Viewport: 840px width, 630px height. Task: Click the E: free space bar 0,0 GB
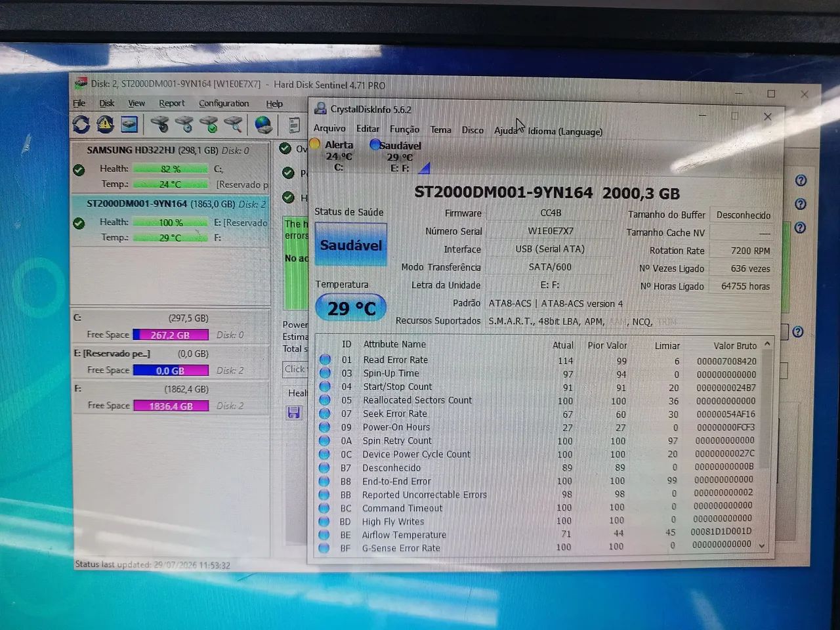(x=171, y=370)
